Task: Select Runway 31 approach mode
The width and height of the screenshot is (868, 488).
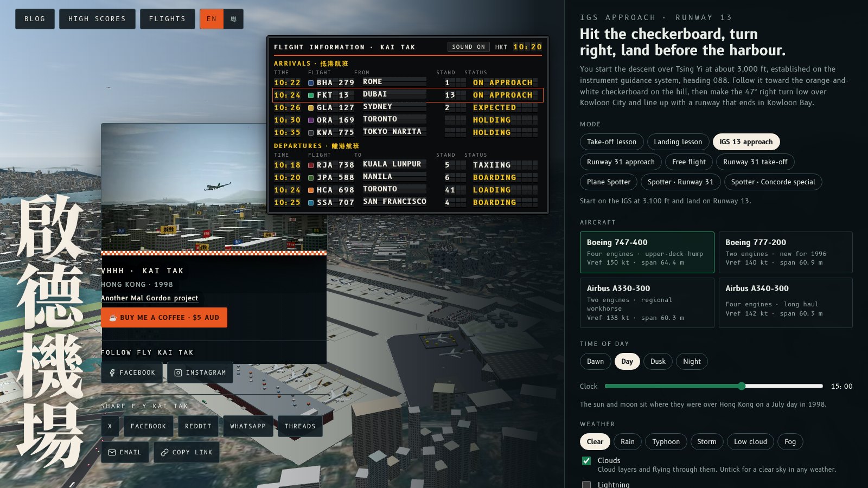Action: (621, 162)
